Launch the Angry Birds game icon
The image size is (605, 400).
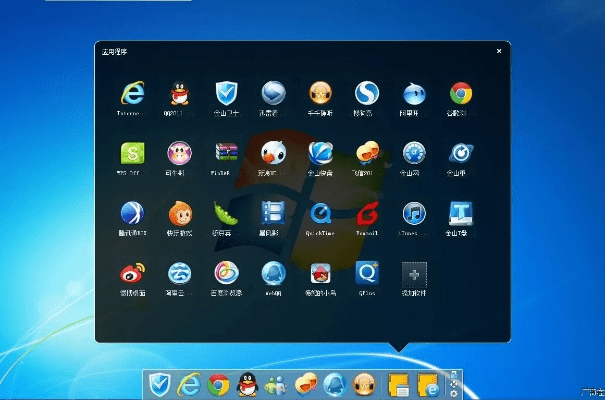(x=320, y=272)
